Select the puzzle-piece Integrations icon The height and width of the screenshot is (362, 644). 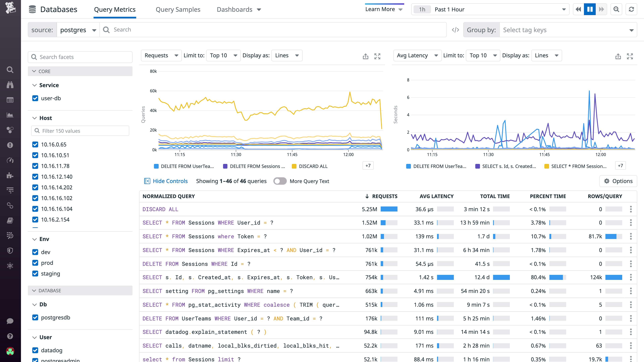(10, 175)
